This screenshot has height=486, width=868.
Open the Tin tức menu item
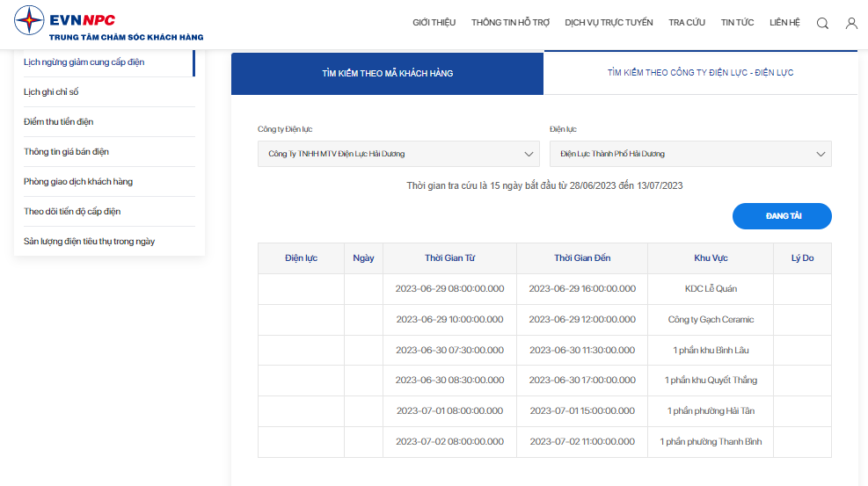pyautogui.click(x=737, y=23)
